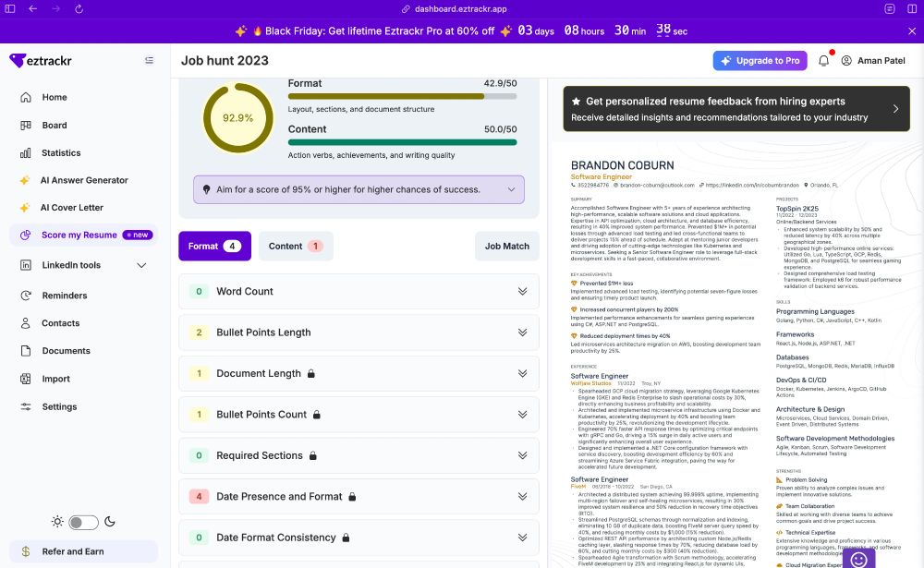Select Score my Resume item
The image size is (924, 568).
click(84, 235)
